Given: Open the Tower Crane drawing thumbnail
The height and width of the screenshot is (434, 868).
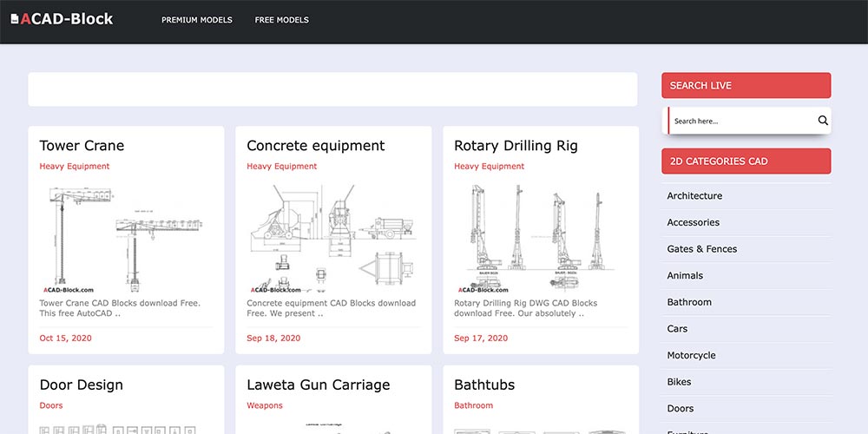Looking at the screenshot, I should click(x=126, y=238).
